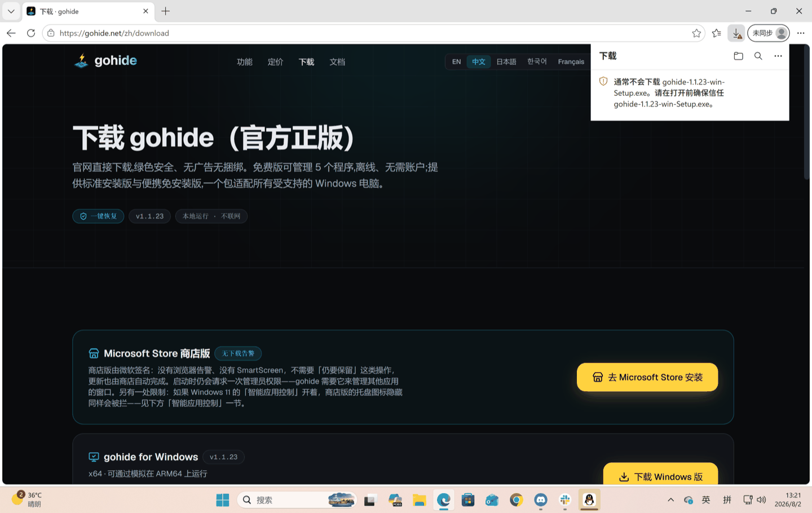Screen dimensions: 812x513
Task: Click the store icon beside Microsoft Store 商店版
Action: pyautogui.click(x=94, y=353)
